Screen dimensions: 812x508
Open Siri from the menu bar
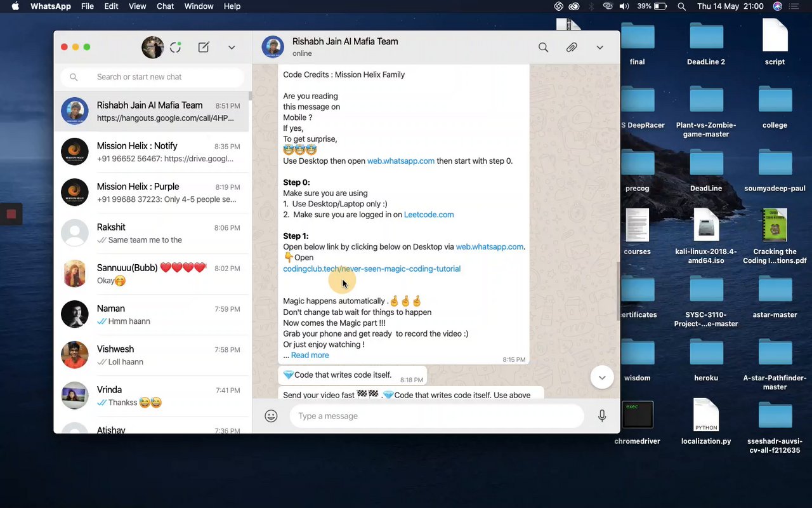(778, 6)
